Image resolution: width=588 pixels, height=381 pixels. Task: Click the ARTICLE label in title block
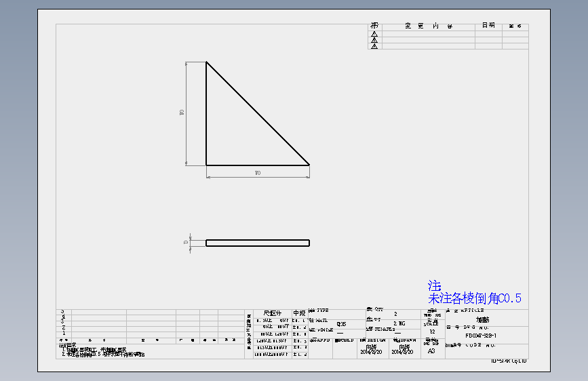pyautogui.click(x=472, y=310)
